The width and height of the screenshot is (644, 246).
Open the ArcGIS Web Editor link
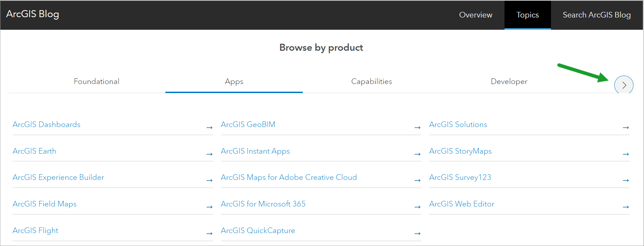tap(462, 204)
